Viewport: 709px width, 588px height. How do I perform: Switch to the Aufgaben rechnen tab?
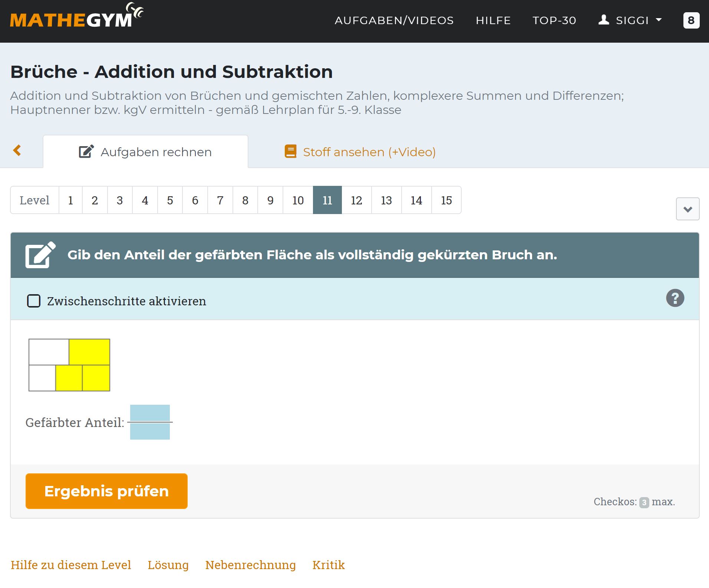145,152
